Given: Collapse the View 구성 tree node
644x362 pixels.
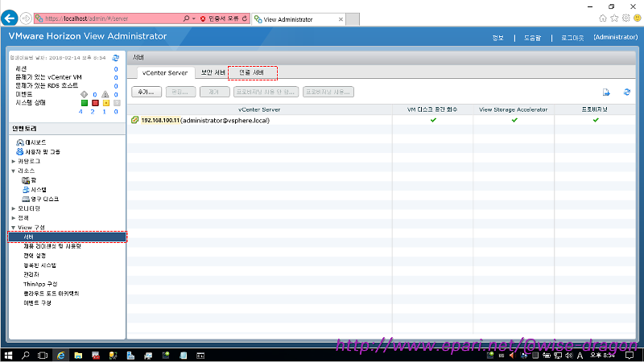Looking at the screenshot, I should [14, 228].
